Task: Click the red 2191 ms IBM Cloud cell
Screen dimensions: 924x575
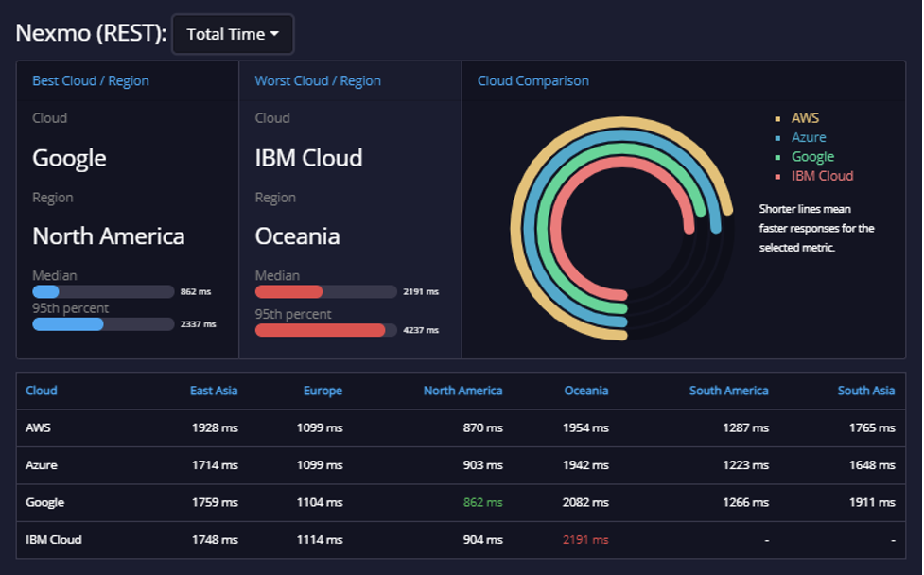Action: coord(585,540)
